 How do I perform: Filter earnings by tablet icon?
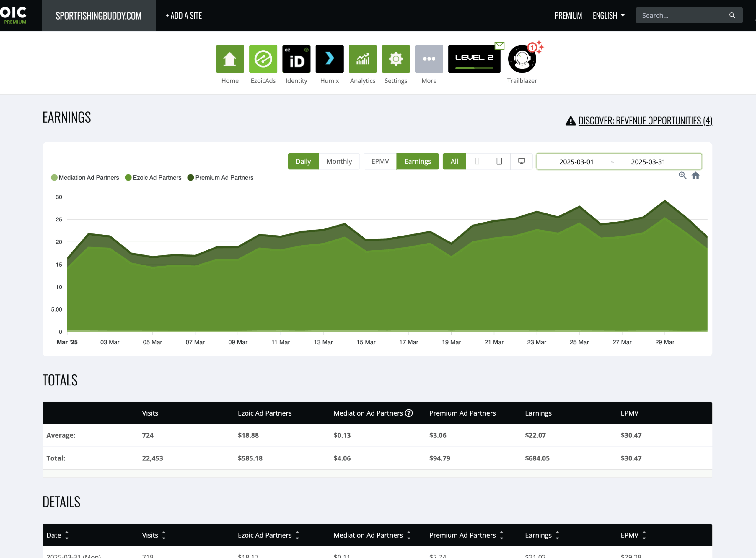[499, 161]
